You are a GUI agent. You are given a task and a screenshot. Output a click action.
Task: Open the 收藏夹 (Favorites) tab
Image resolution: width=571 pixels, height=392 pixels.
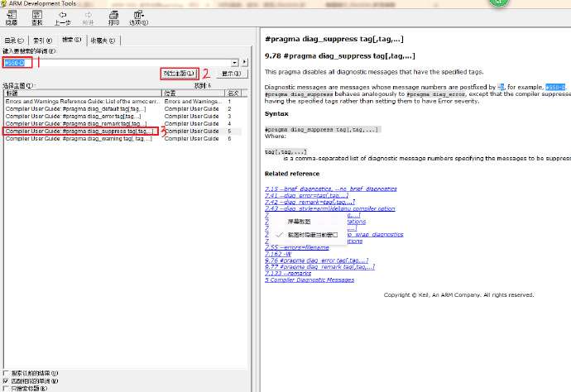[103, 41]
